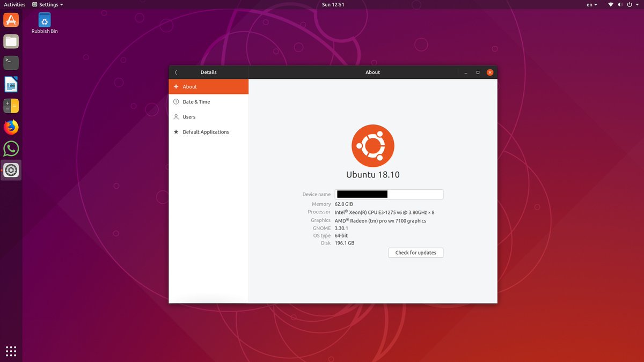Click the Intel Xeon processor text

point(385,212)
